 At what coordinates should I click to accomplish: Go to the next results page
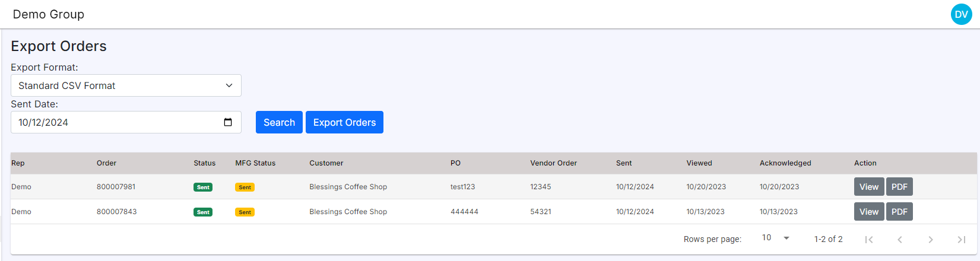(x=931, y=239)
